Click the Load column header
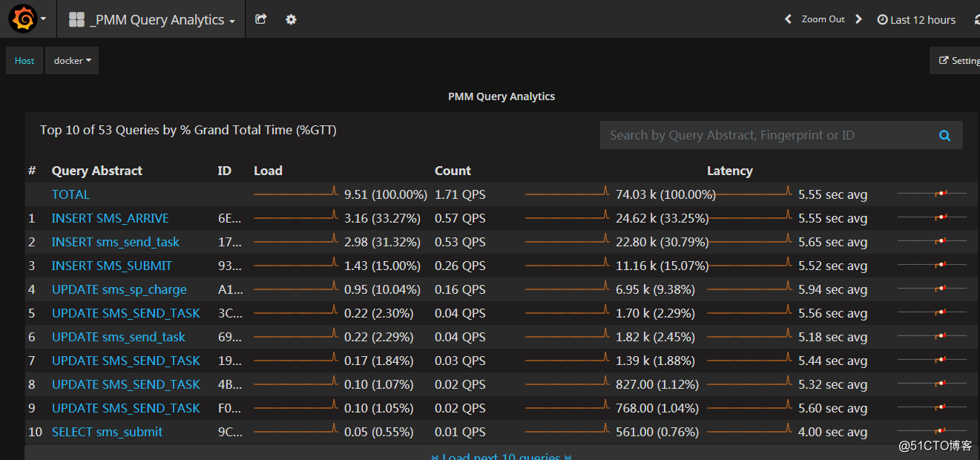The image size is (980, 460). pos(268,171)
